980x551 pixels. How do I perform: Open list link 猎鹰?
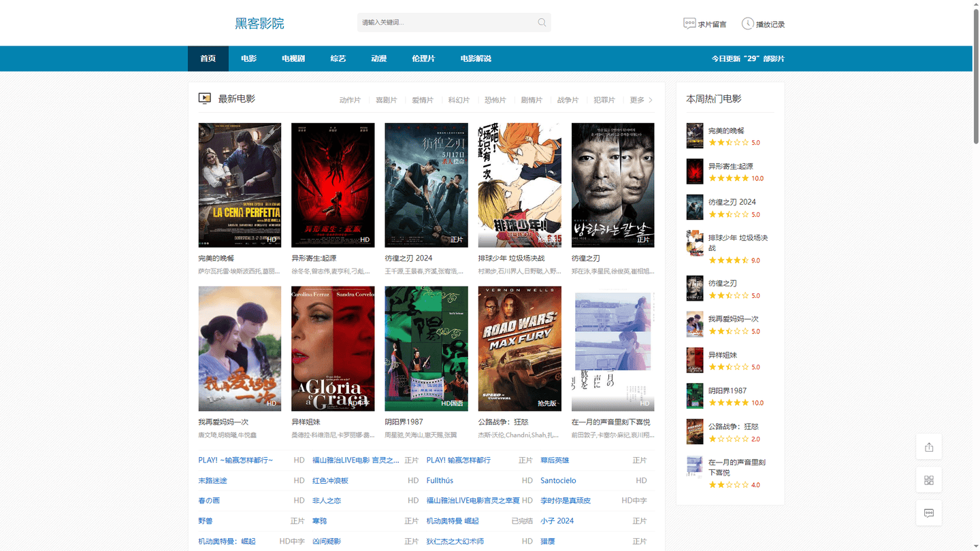click(x=548, y=541)
